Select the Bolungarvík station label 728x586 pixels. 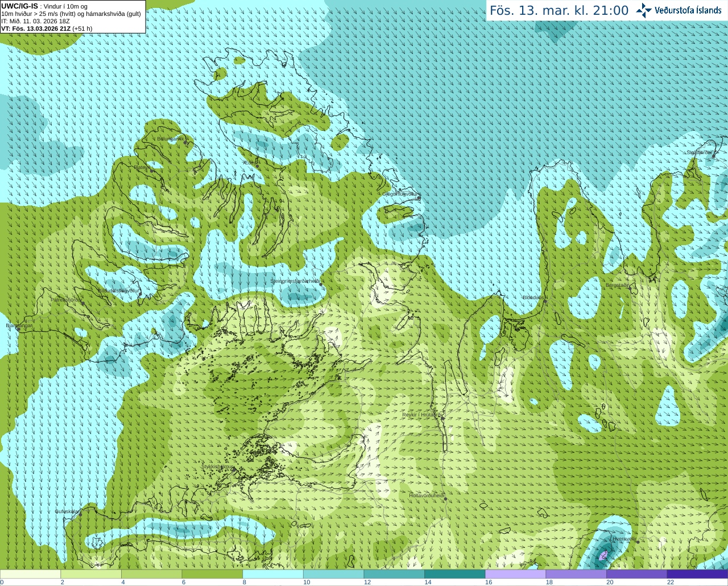pyautogui.click(x=170, y=139)
